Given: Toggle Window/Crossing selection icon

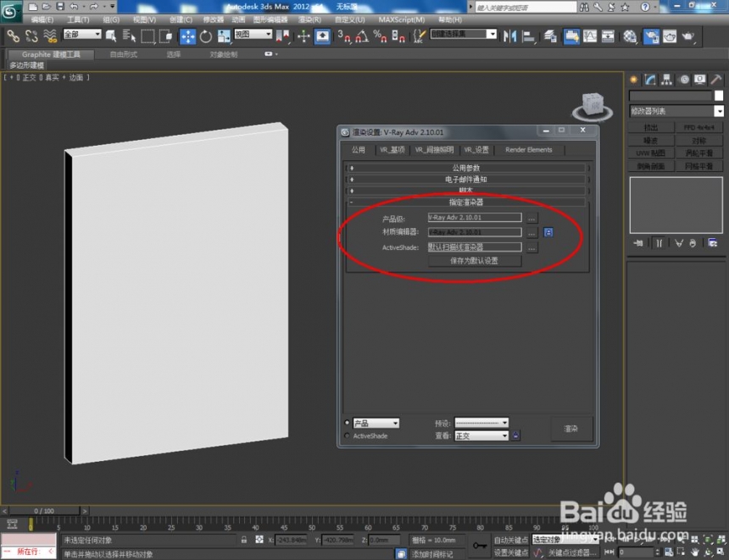Looking at the screenshot, I should [x=165, y=36].
